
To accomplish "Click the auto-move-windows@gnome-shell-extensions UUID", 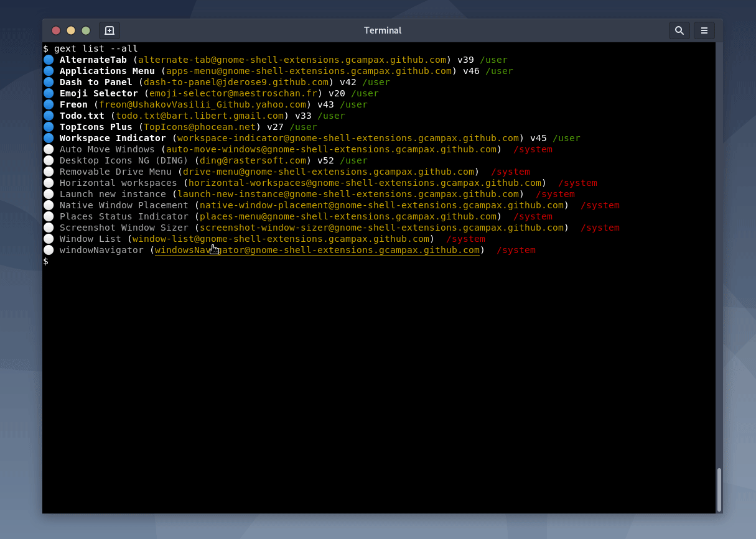I will [332, 149].
